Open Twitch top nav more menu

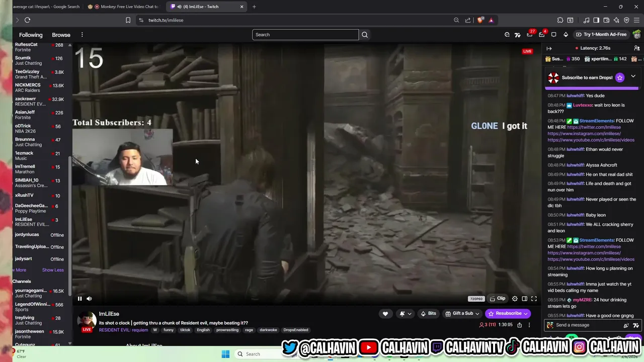(x=82, y=35)
